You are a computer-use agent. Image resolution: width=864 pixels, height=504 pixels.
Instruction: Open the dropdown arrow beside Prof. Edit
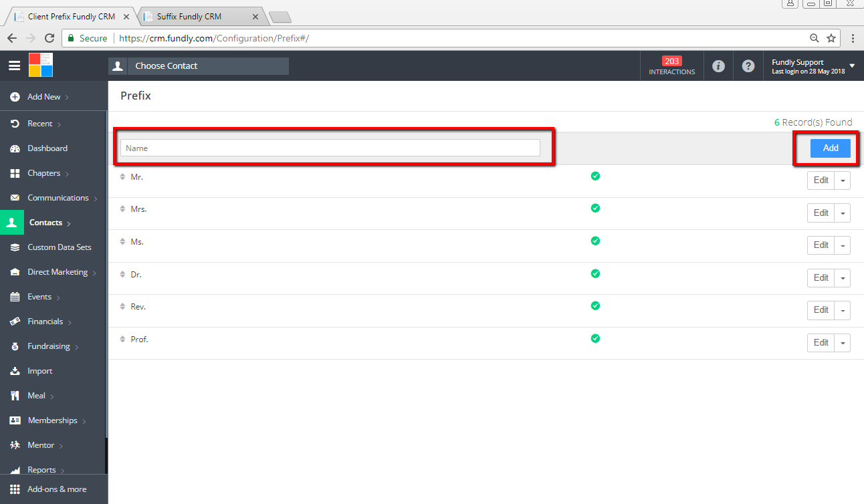pyautogui.click(x=843, y=343)
